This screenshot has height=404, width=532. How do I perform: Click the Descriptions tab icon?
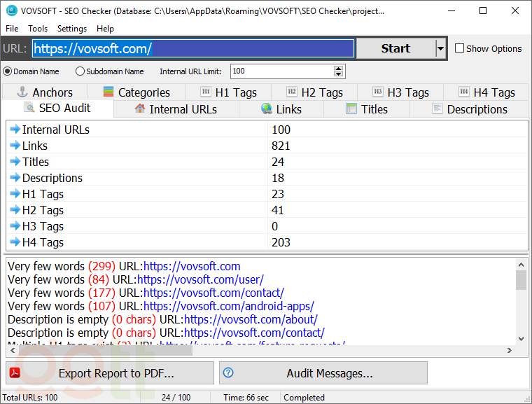coord(437,109)
